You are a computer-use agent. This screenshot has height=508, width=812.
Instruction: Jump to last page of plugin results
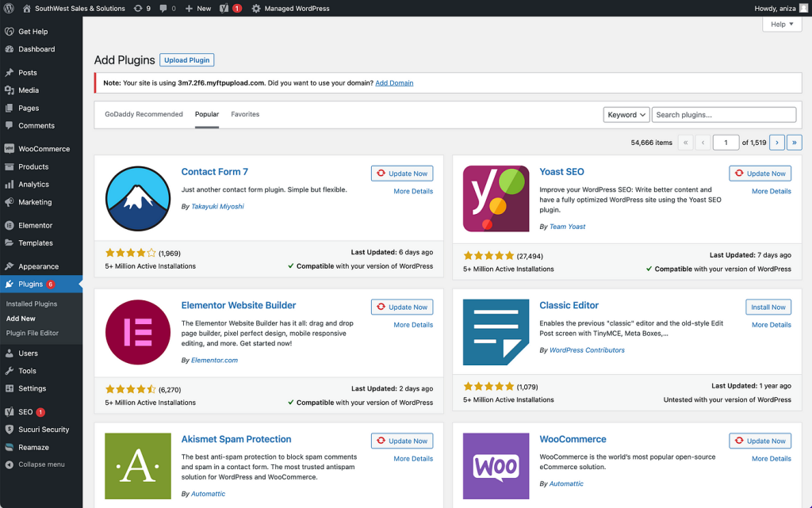click(794, 143)
